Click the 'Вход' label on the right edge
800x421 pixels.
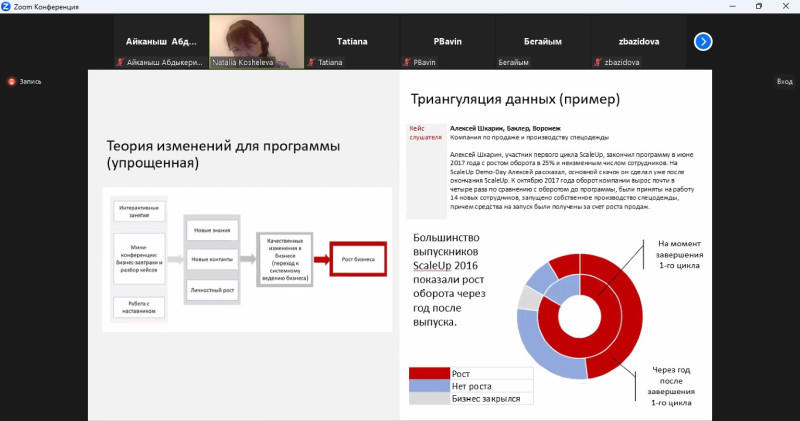pyautogui.click(x=784, y=82)
